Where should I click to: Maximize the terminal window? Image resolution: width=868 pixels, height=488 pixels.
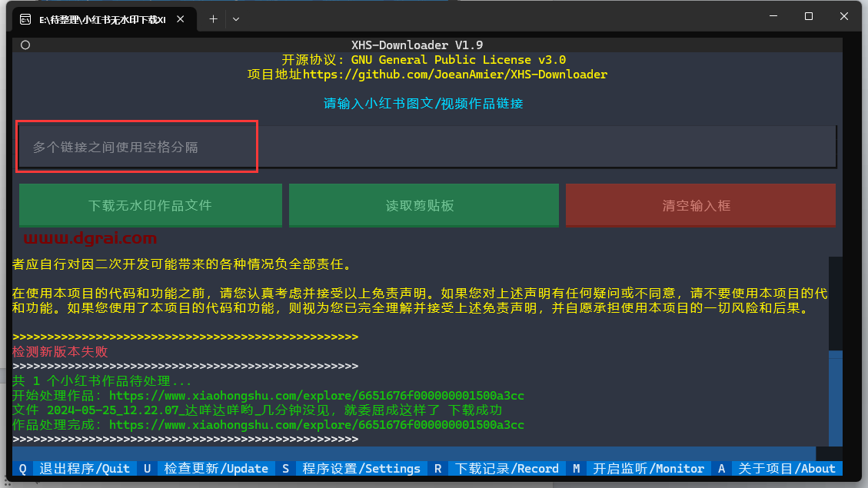click(x=809, y=17)
